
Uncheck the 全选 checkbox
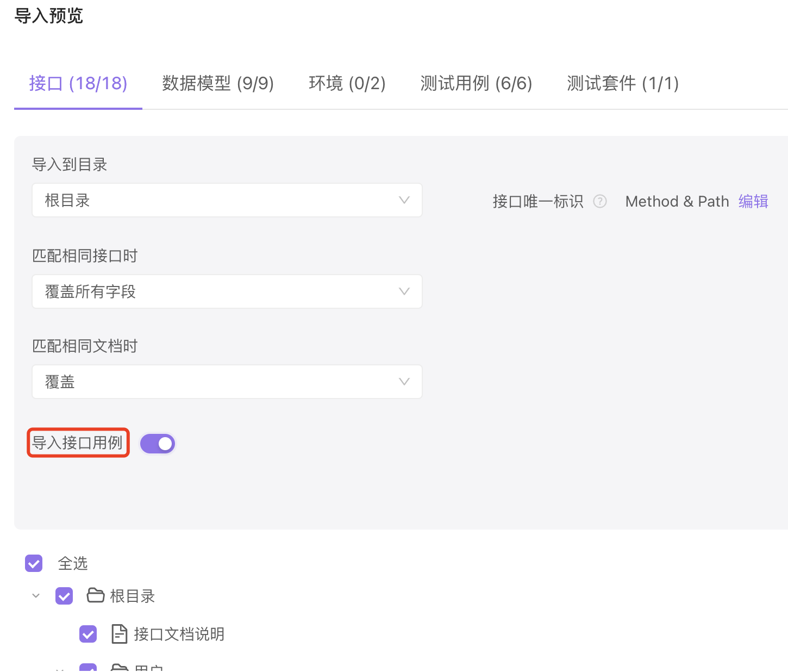pyautogui.click(x=34, y=563)
